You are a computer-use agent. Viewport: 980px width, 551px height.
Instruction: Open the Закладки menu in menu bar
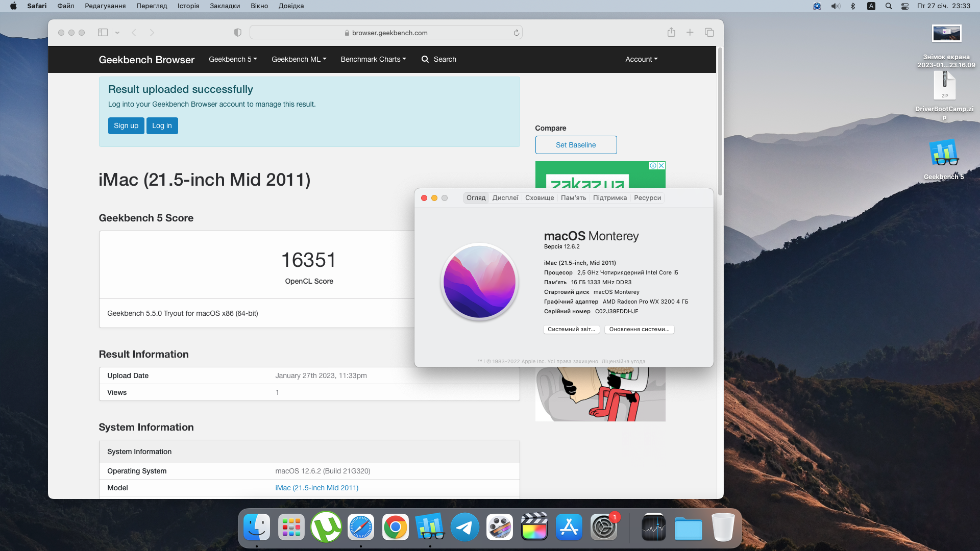click(225, 6)
